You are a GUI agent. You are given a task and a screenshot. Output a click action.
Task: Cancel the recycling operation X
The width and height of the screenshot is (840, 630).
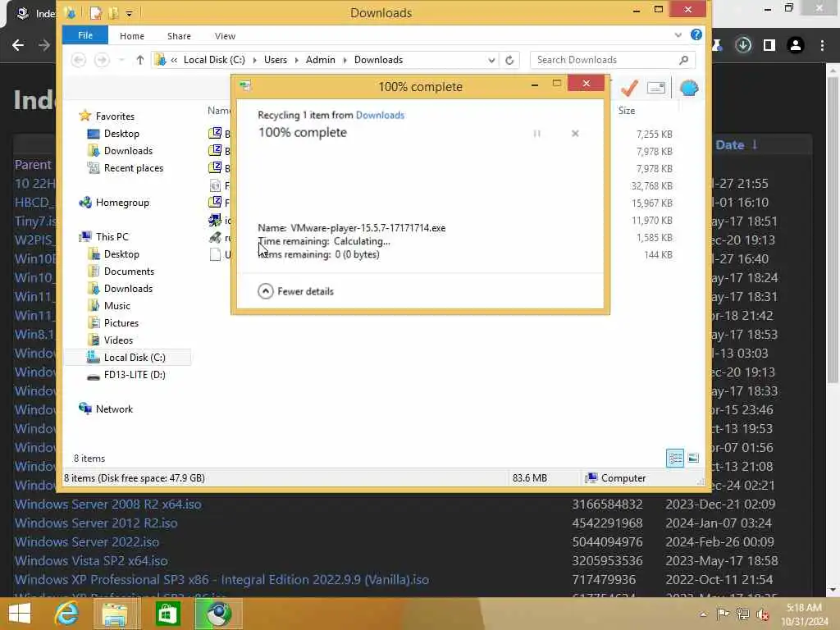[575, 134]
